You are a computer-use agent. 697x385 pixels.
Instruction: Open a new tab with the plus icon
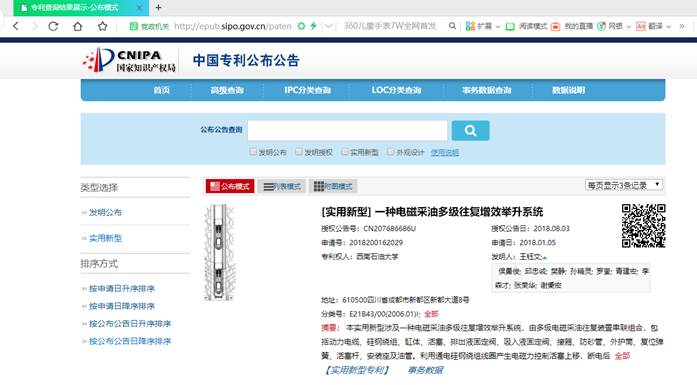pyautogui.click(x=158, y=8)
